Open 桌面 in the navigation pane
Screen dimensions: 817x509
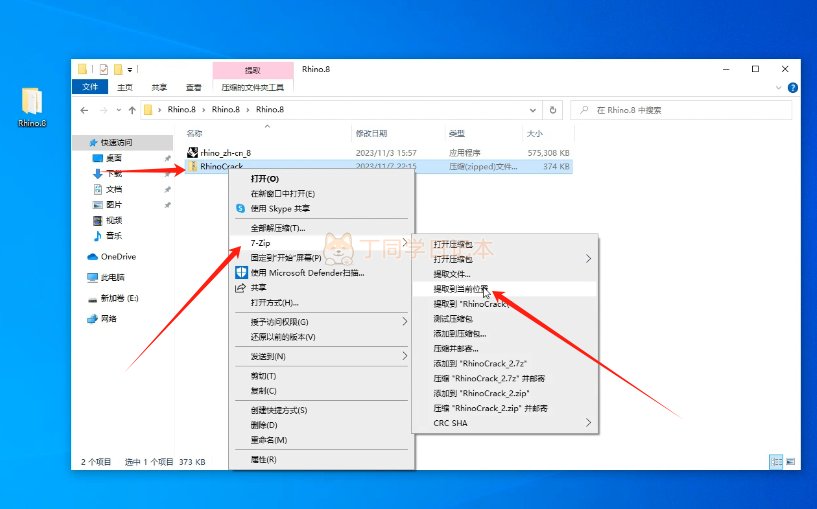(x=114, y=158)
